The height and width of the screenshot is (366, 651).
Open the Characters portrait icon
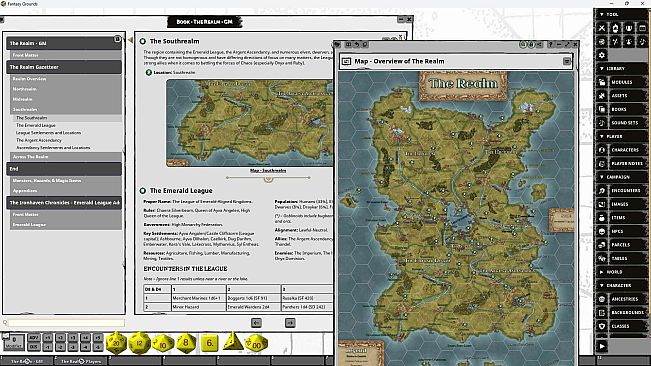(602, 150)
